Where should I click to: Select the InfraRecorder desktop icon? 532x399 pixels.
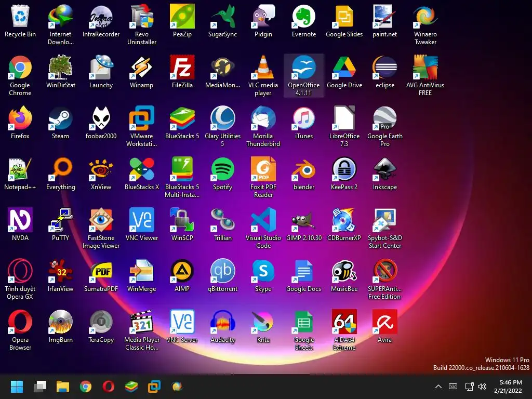click(101, 17)
